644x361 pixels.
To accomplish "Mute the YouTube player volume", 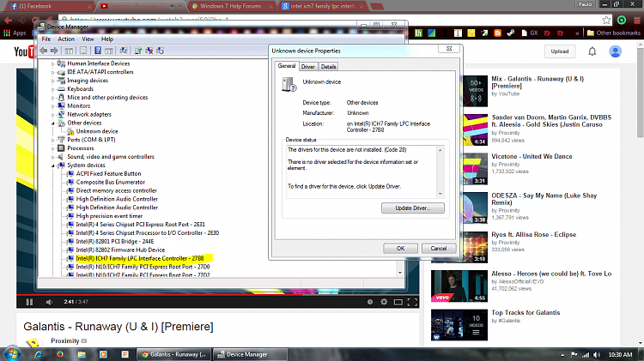I will point(49,302).
